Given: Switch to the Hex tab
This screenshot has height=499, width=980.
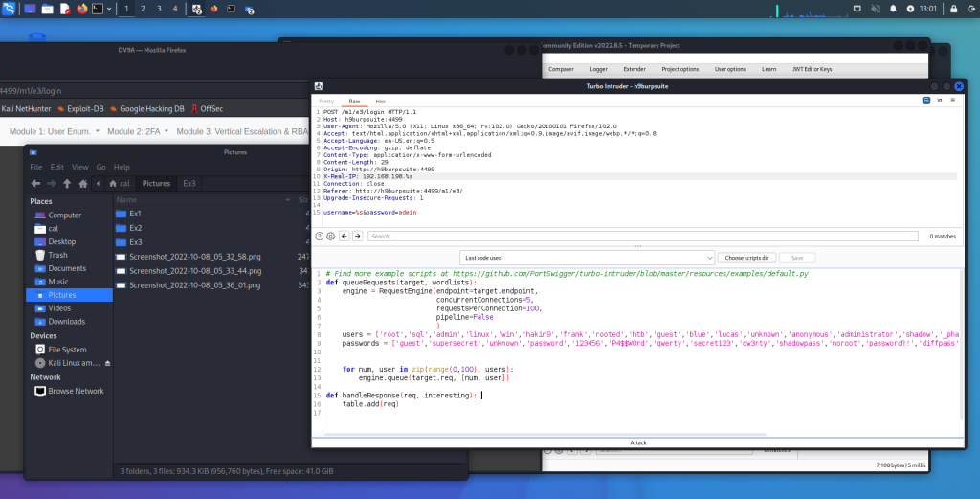Looking at the screenshot, I should pos(380,102).
